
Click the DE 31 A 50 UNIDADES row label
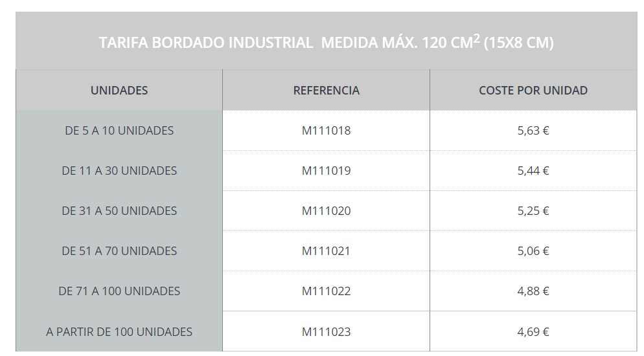[x=119, y=211]
